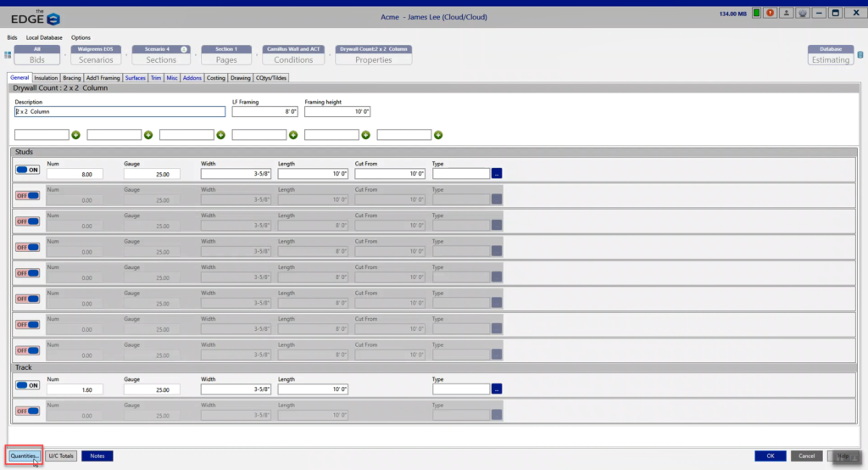
Task: Click the orange alert icon in title bar
Action: [770, 13]
